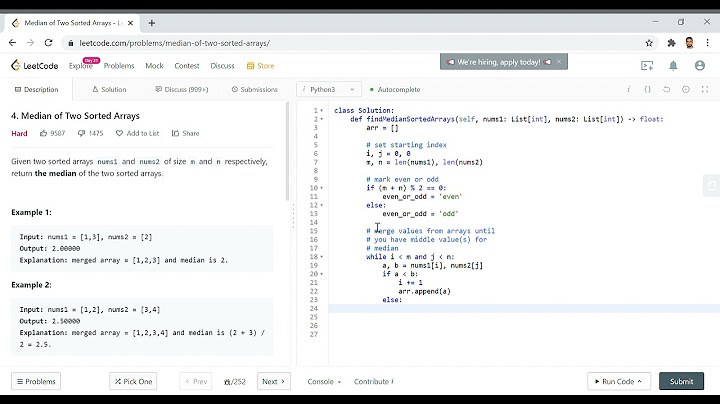
Task: Open the Discuss nav item in the header
Action: tap(222, 66)
